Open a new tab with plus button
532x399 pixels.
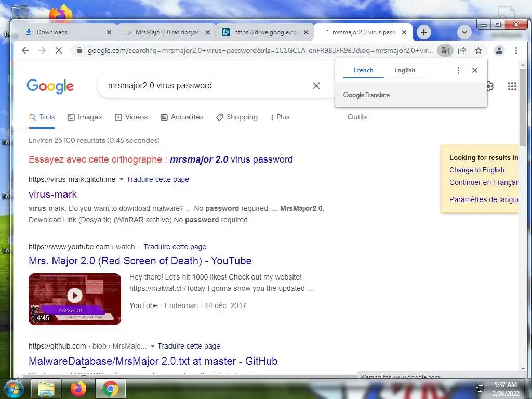tap(424, 32)
